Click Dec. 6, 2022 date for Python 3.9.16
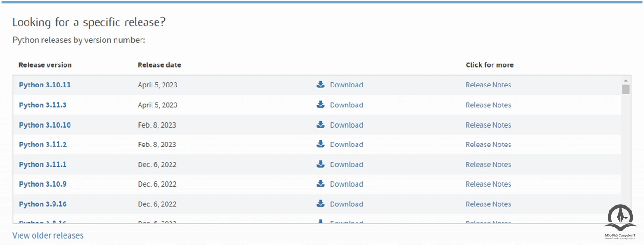 (x=157, y=204)
